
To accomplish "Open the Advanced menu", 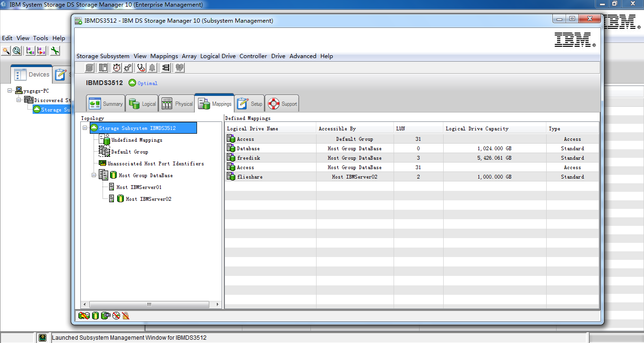I will click(303, 56).
